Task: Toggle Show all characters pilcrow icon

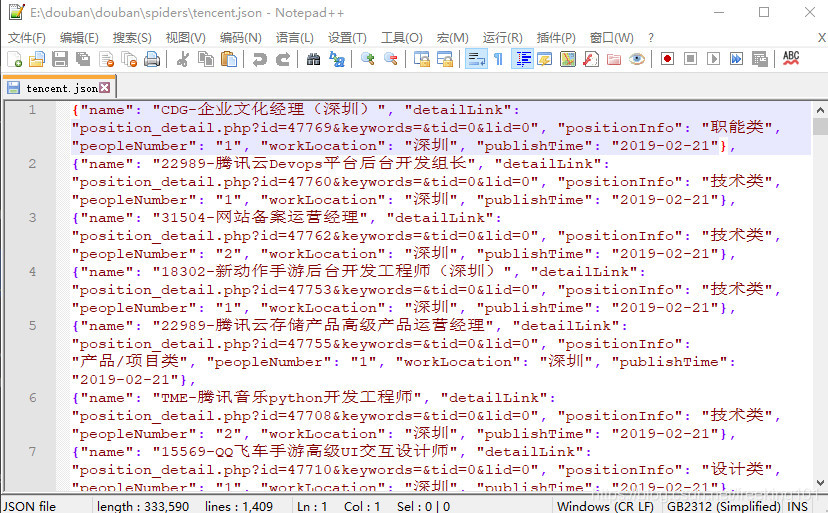Action: [498, 59]
